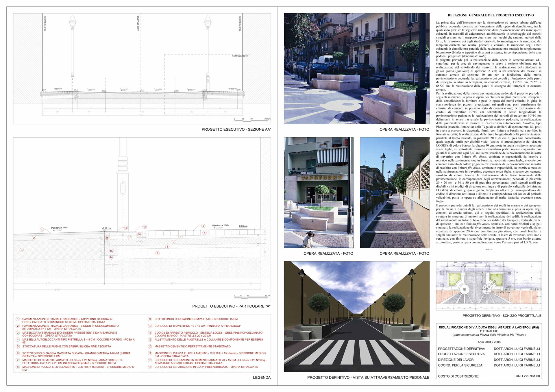The height and width of the screenshot is (392, 555).
Task: Click the '0,00 cm' level mark in the detail
Action: [243, 226]
